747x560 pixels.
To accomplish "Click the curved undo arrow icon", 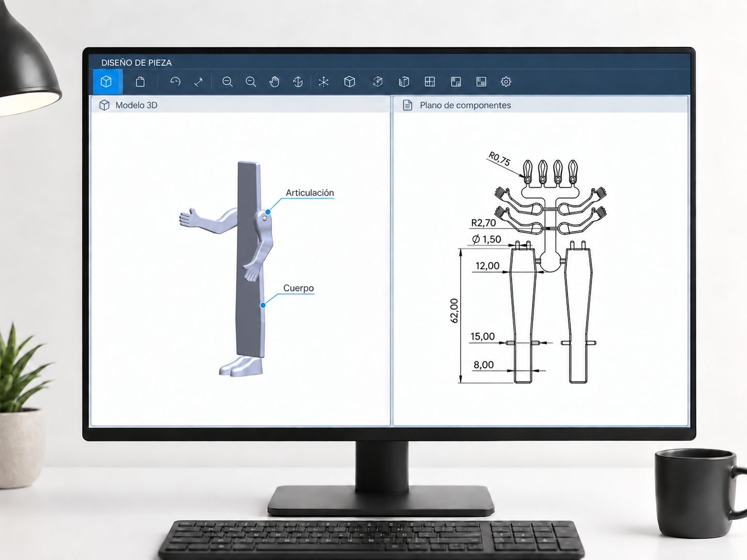I will coord(175,81).
